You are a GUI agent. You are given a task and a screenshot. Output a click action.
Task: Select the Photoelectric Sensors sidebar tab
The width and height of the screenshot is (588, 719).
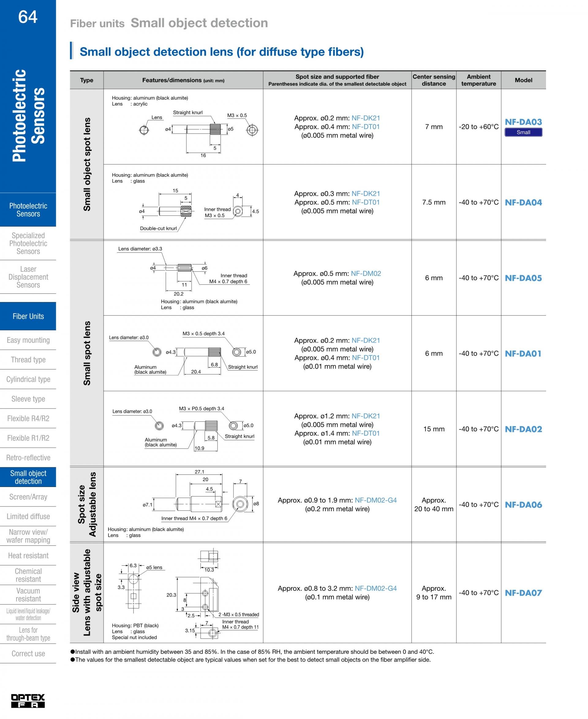pyautogui.click(x=28, y=210)
